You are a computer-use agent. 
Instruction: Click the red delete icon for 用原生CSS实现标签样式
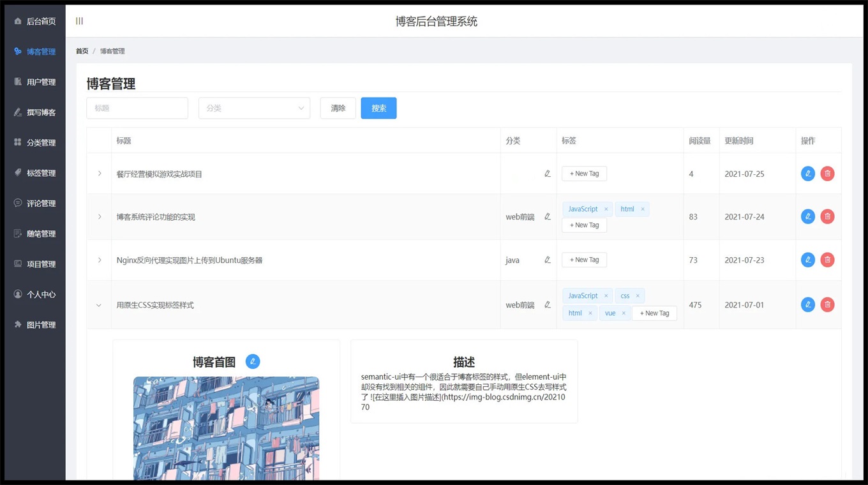coord(827,305)
